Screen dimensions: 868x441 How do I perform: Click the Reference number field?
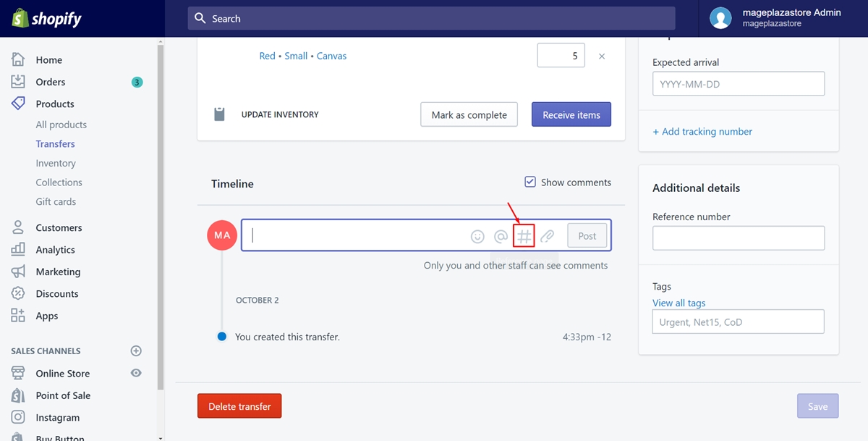coord(739,238)
